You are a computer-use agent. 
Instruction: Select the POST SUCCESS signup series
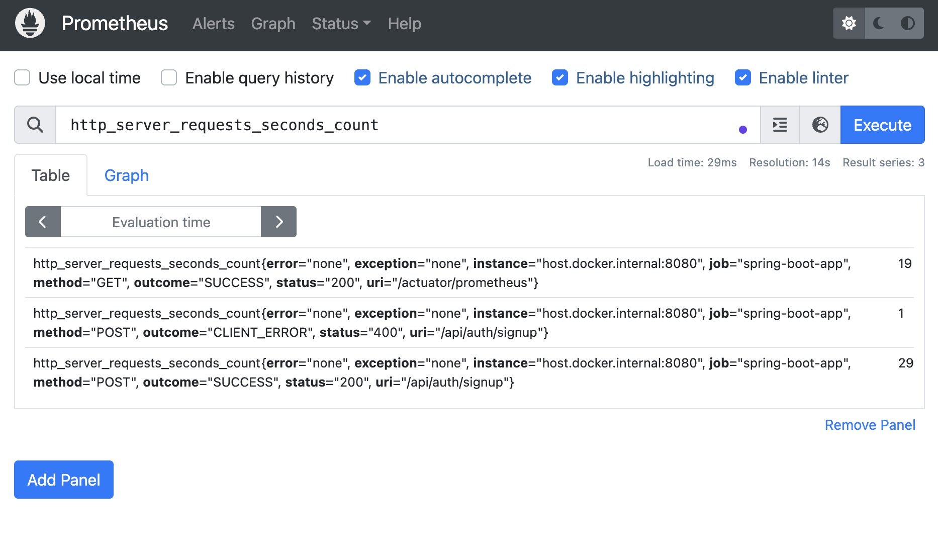(x=470, y=372)
